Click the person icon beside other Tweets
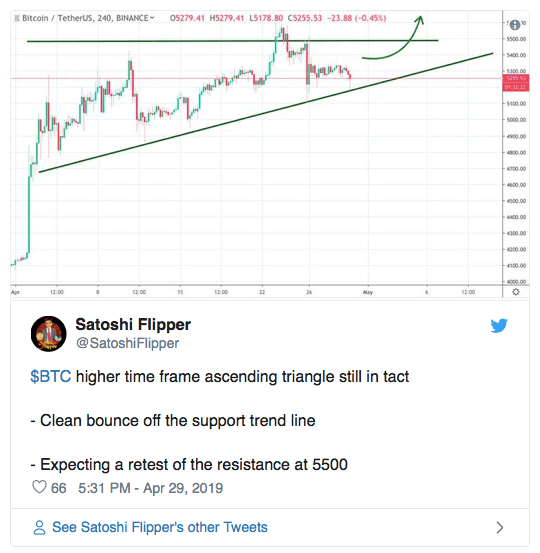 [39, 527]
